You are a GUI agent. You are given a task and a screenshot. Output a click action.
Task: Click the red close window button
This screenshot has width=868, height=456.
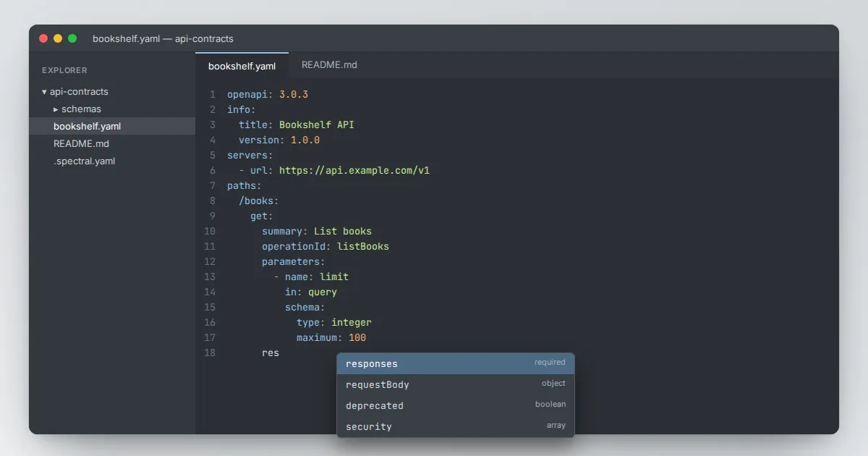pyautogui.click(x=43, y=38)
